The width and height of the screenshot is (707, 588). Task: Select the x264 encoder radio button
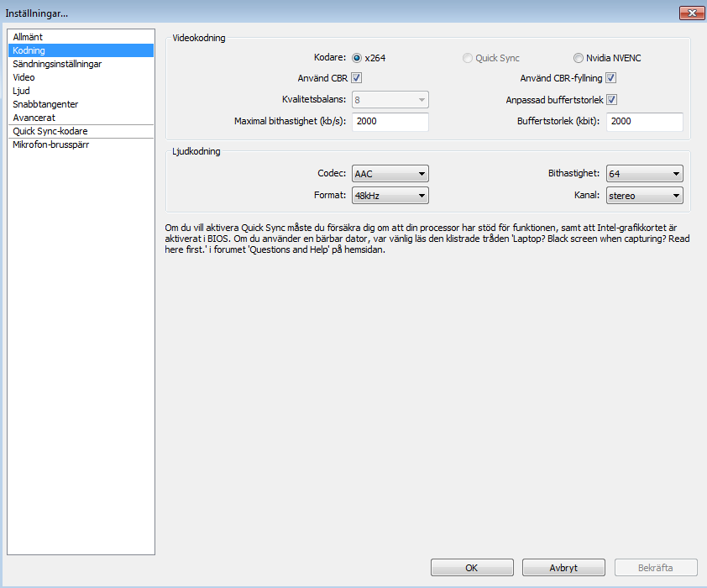point(357,58)
